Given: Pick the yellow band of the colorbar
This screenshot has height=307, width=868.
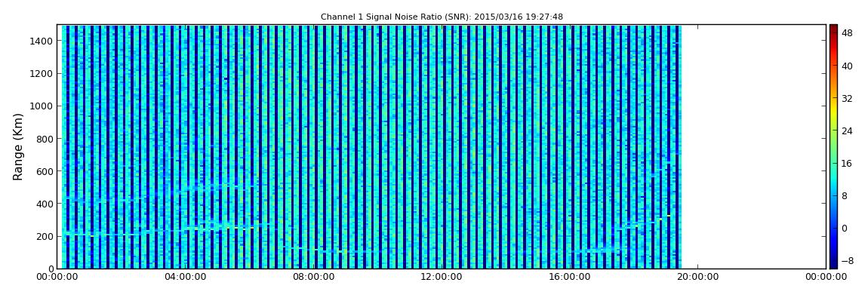Looking at the screenshot, I should click(833, 113).
